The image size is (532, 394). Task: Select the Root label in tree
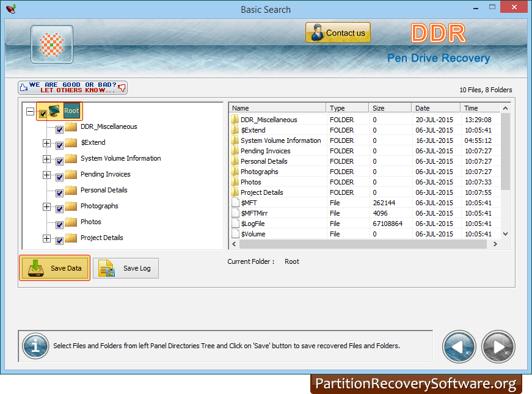coord(71,111)
